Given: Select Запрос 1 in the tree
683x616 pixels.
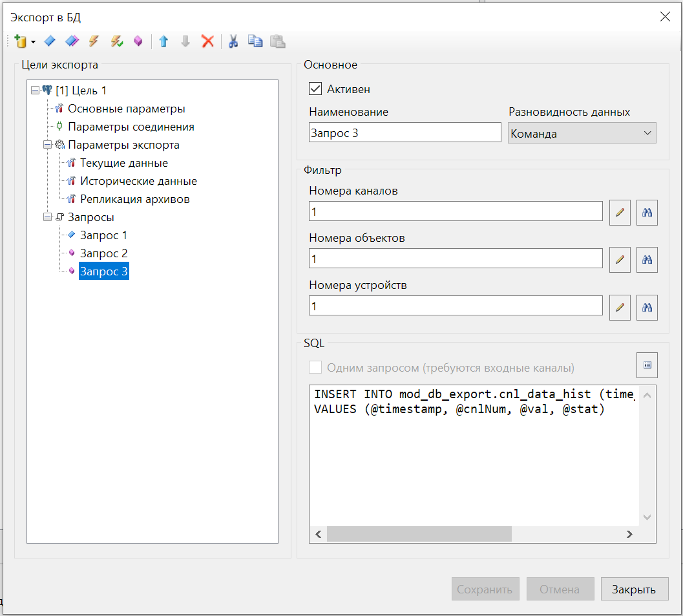Looking at the screenshot, I should point(103,235).
